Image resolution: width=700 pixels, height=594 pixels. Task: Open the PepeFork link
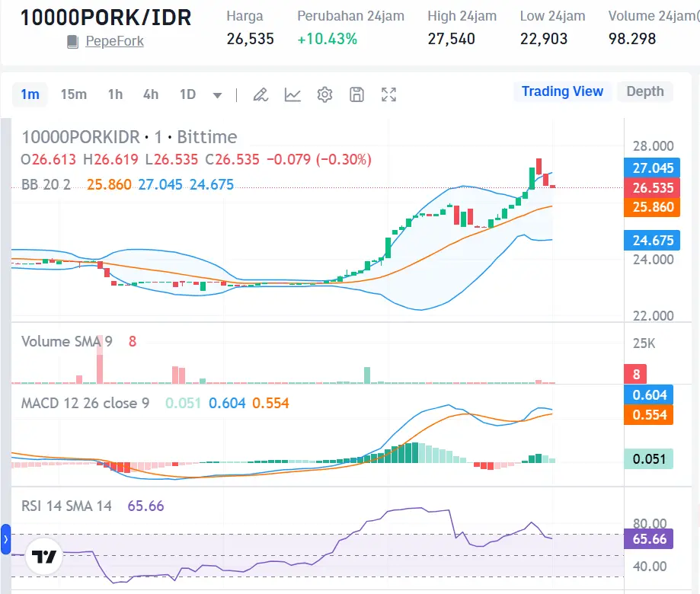click(x=113, y=41)
